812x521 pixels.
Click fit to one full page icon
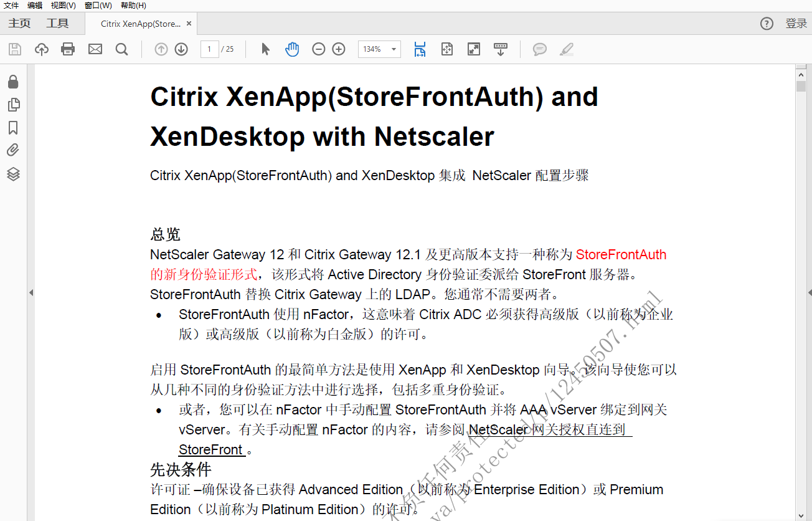point(447,49)
